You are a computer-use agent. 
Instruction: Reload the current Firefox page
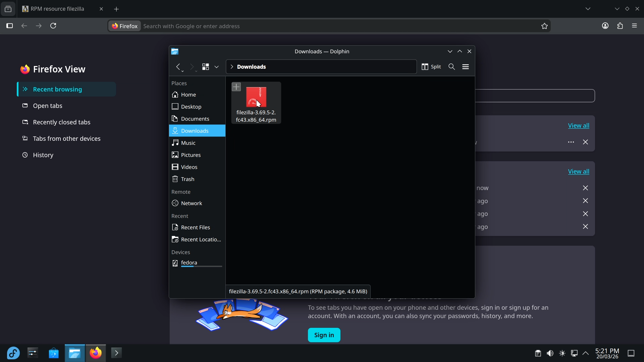point(53,26)
